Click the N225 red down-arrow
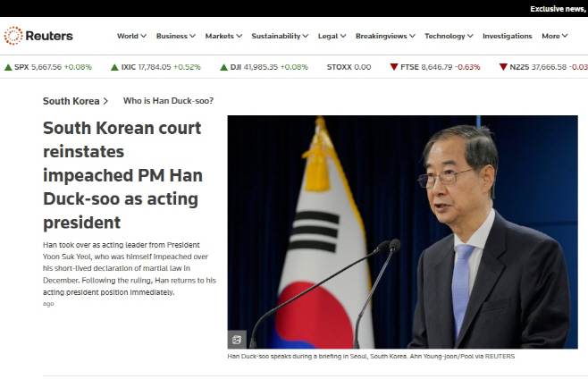Viewport: 588px width, 379px height. [x=503, y=67]
